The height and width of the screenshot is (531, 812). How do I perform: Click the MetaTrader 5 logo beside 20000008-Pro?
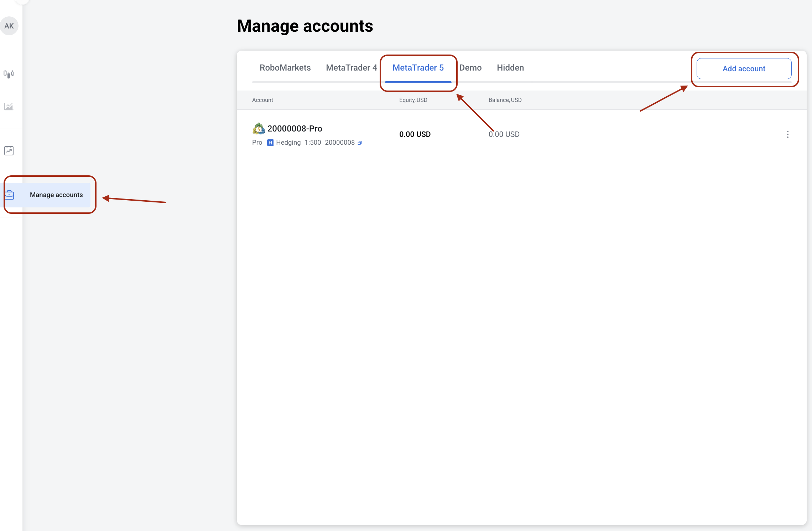pyautogui.click(x=259, y=129)
